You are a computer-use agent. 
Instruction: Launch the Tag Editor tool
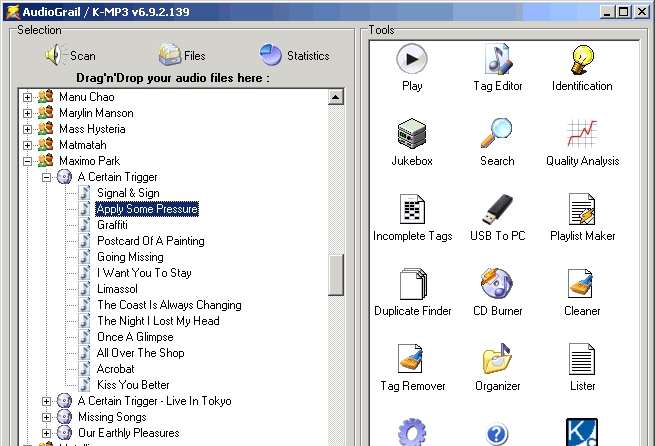point(498,67)
